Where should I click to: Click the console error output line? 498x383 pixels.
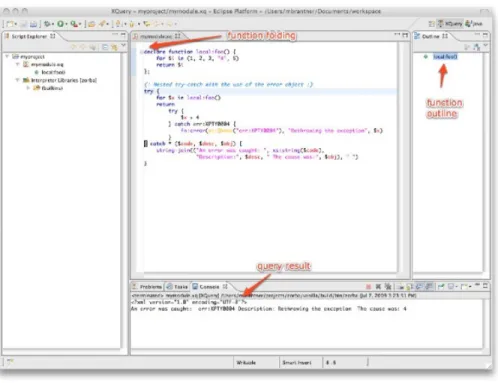click(269, 309)
